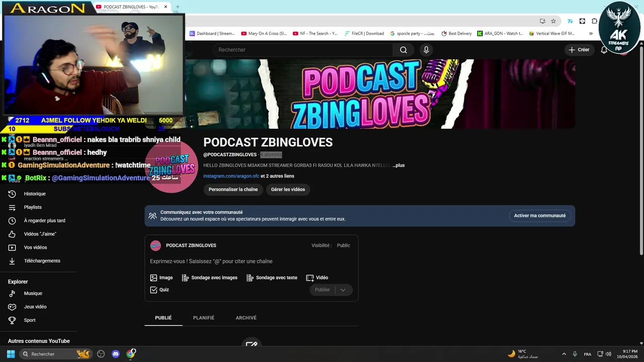The image size is (644, 362).
Task: Create a Sondage avec images post
Action: (x=209, y=278)
